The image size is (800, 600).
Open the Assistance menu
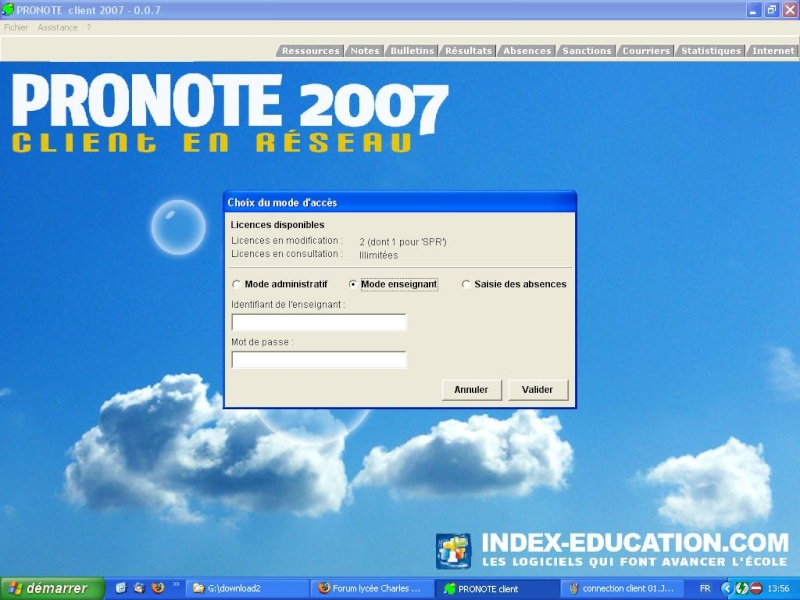coord(57,28)
